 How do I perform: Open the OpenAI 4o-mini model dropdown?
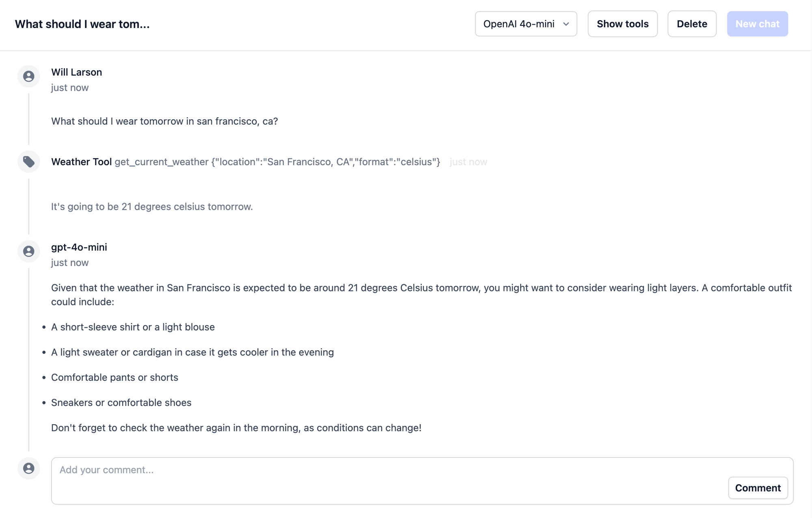tap(526, 24)
